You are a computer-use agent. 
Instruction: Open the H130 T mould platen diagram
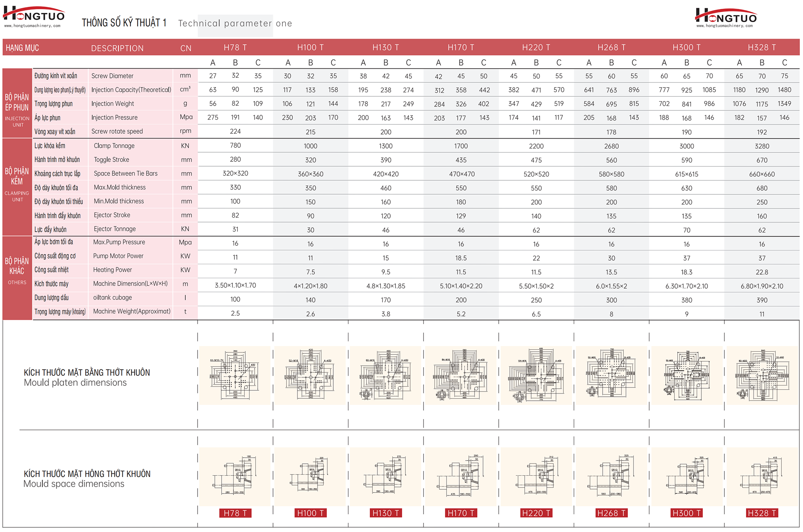[385, 375]
